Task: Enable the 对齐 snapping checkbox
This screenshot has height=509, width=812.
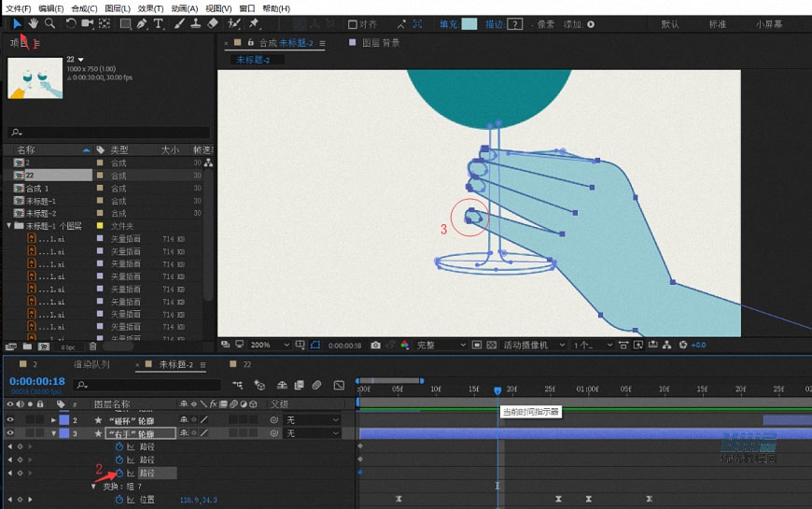Action: 353,24
